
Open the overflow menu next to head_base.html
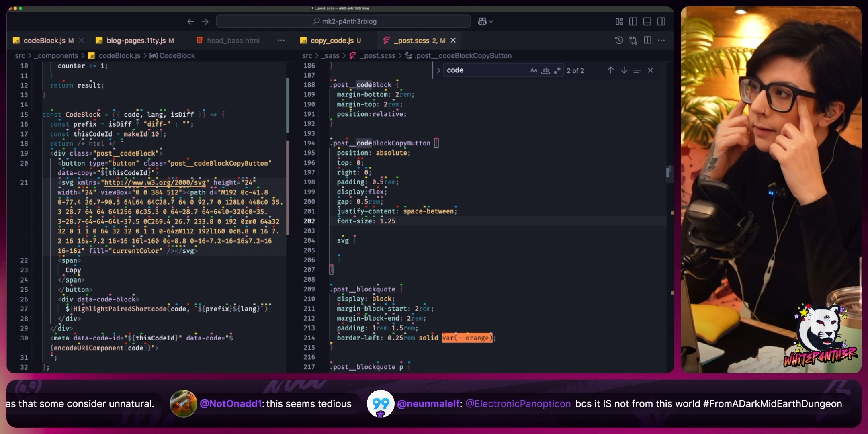(x=281, y=40)
